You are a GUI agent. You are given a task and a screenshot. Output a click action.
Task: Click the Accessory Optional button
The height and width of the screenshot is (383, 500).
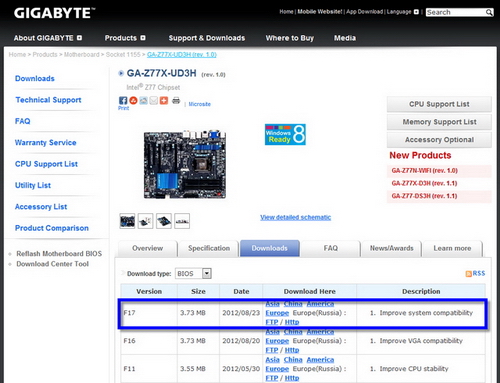click(x=439, y=140)
